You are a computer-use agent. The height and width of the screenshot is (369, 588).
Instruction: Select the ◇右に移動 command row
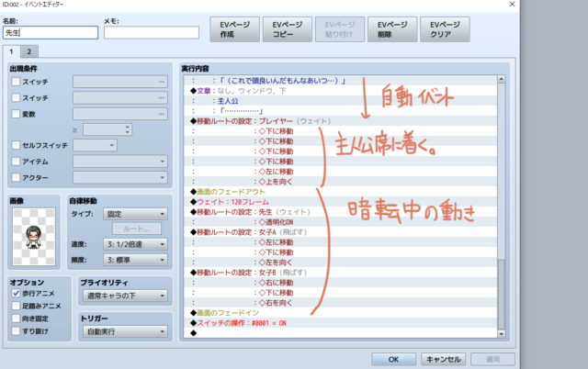pyautogui.click(x=340, y=283)
